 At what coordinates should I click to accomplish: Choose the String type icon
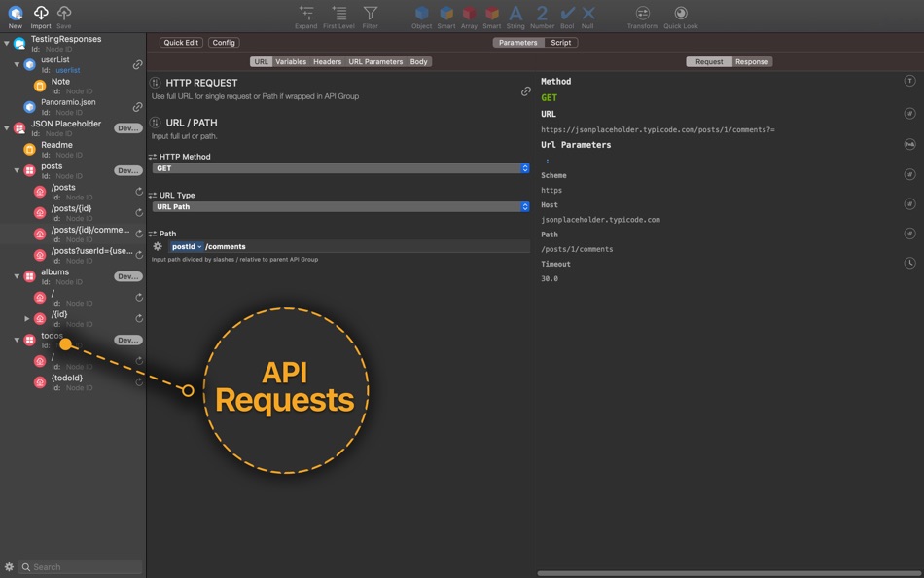[515, 13]
